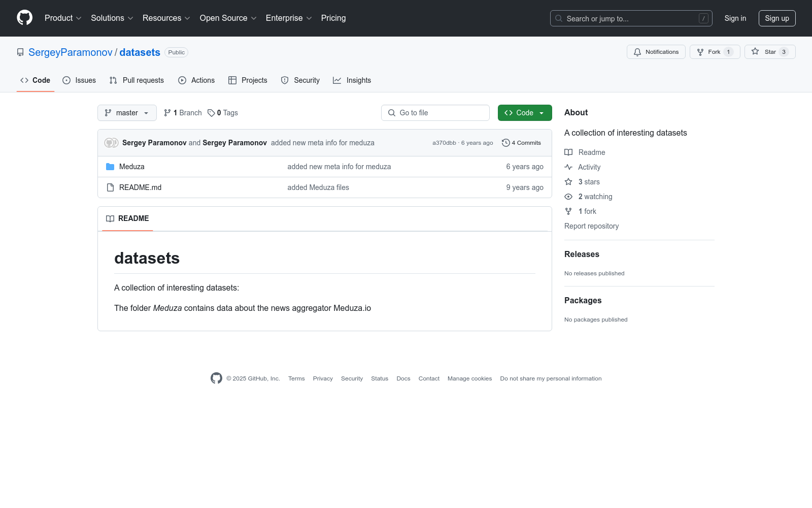Open commit a370dbb
Image resolution: width=812 pixels, height=508 pixels.
click(444, 143)
